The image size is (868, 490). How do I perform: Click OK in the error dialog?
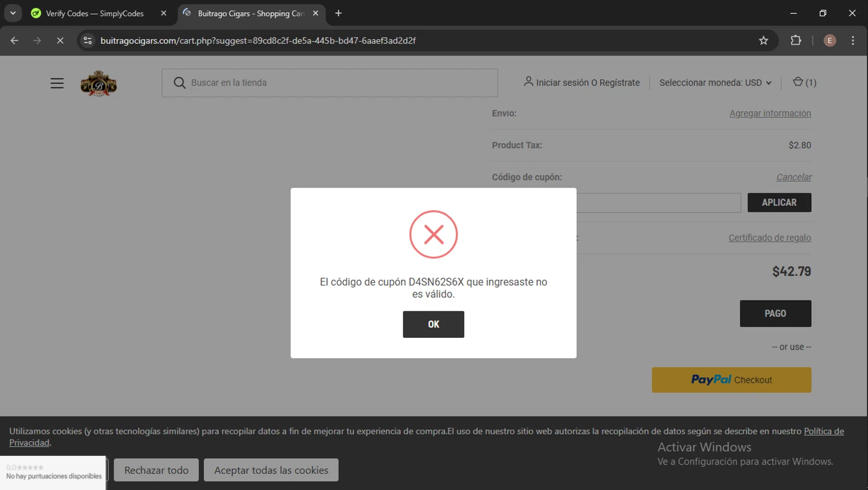click(x=433, y=325)
